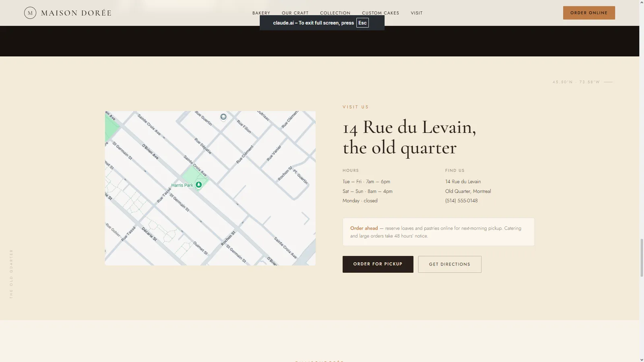Click the 'Ouimet St' map label
Viewport: 644px width, 362px height.
coord(200,248)
